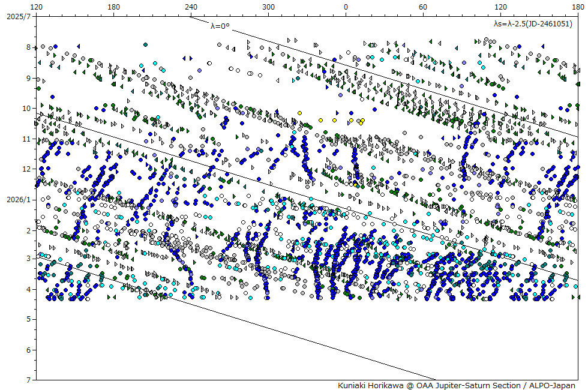
Task: Click the 240 longitude axis label
Action: click(x=191, y=7)
